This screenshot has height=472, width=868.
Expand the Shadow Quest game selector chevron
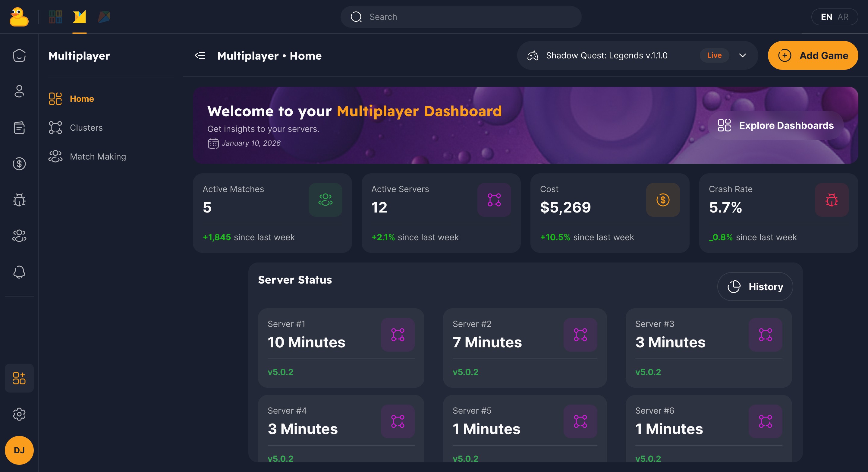[742, 56]
